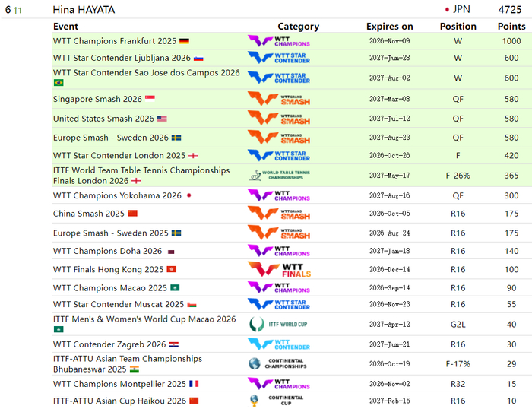
Task: Click the Expires on column header
Action: tap(389, 26)
